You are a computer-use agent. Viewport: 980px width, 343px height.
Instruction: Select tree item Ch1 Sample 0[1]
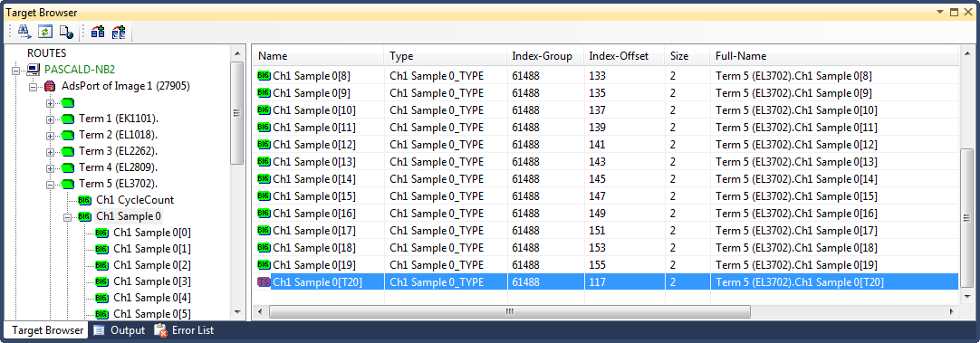point(152,249)
